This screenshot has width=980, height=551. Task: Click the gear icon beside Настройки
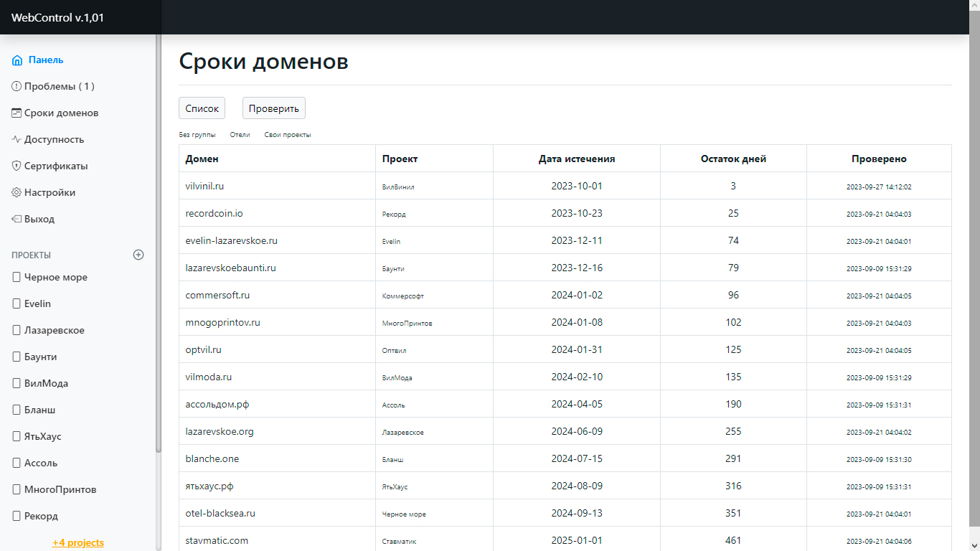[17, 193]
